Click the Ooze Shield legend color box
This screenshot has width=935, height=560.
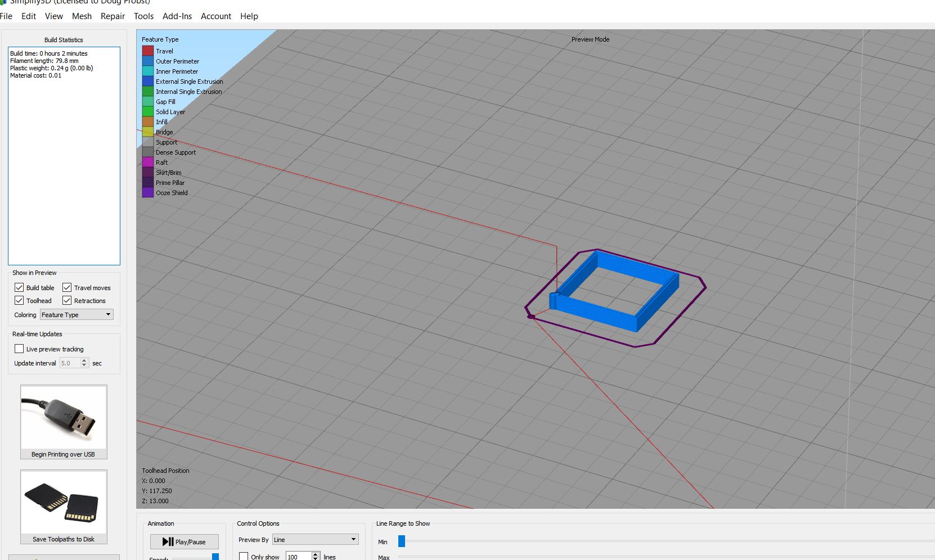click(148, 192)
